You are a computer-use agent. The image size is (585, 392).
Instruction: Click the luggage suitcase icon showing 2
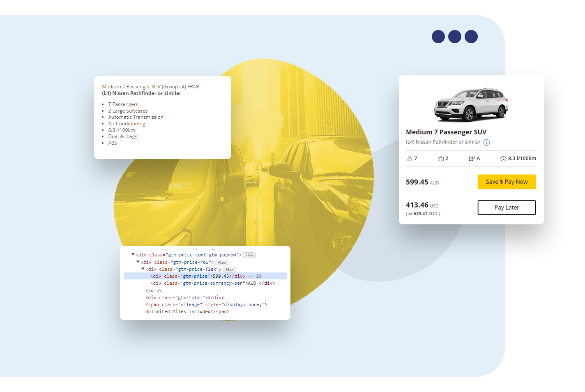tap(441, 158)
